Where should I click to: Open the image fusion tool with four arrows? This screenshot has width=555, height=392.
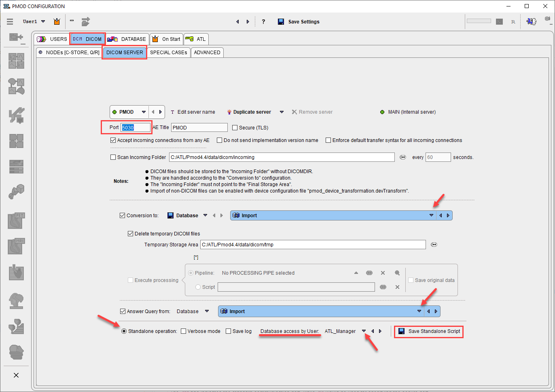point(17,141)
